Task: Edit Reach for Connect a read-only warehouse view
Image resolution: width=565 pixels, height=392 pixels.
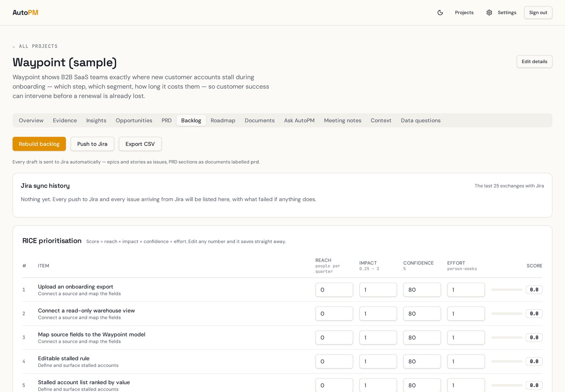Action: (x=334, y=314)
